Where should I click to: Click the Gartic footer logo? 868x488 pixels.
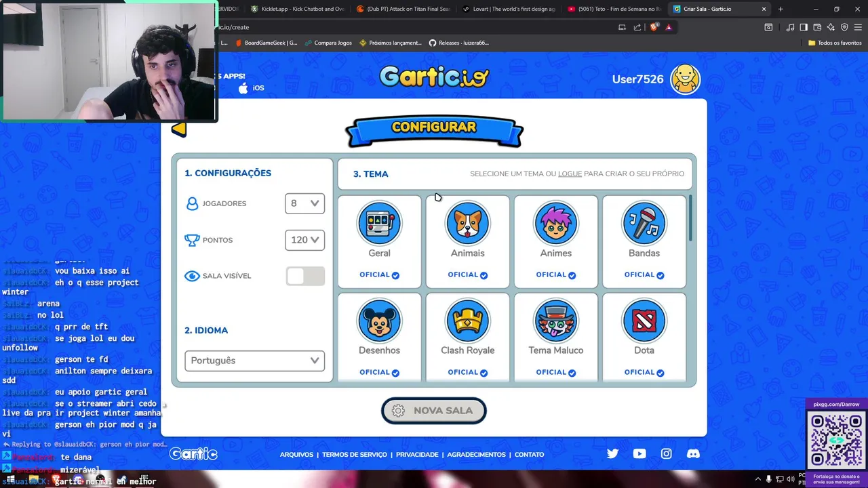[x=193, y=454]
